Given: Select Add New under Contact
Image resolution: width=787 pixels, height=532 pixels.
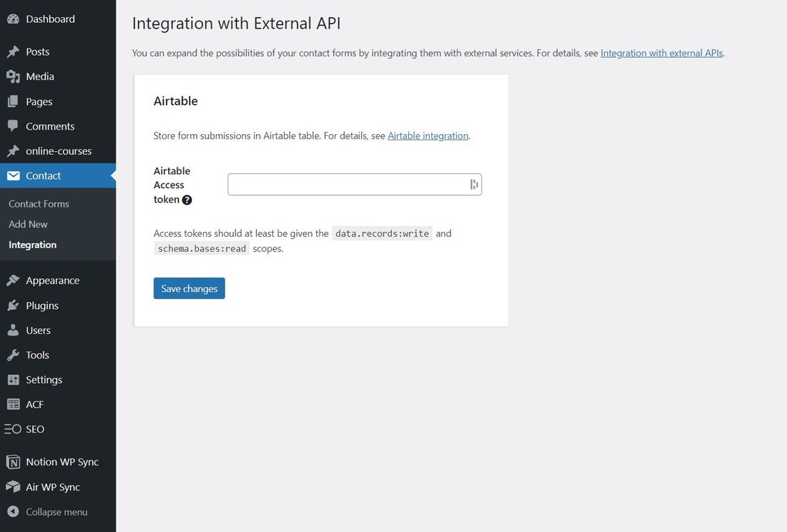Looking at the screenshot, I should pyautogui.click(x=28, y=224).
